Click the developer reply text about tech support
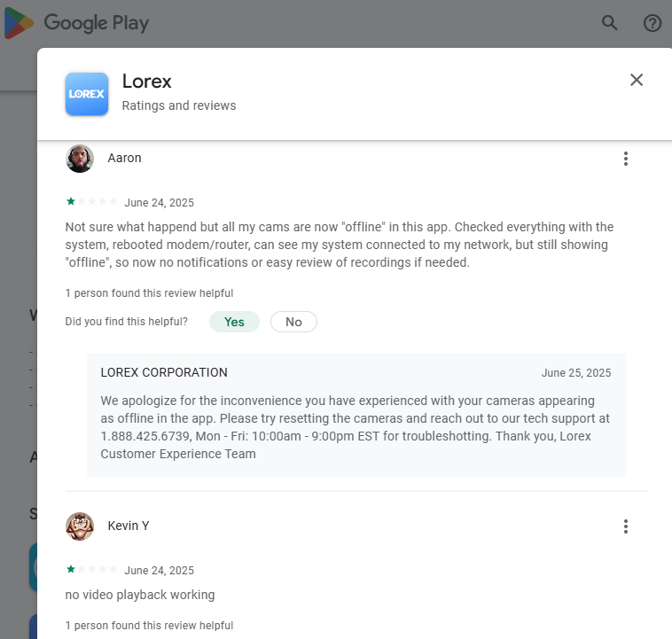 point(355,427)
